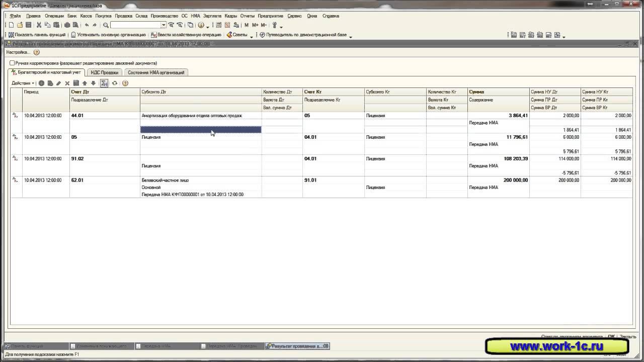The image size is (644, 362).
Task: Click the Print icon in the main toolbar
Action: pos(66,25)
